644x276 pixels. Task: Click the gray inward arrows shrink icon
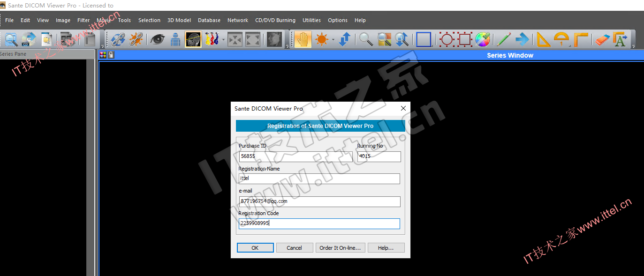(235, 39)
